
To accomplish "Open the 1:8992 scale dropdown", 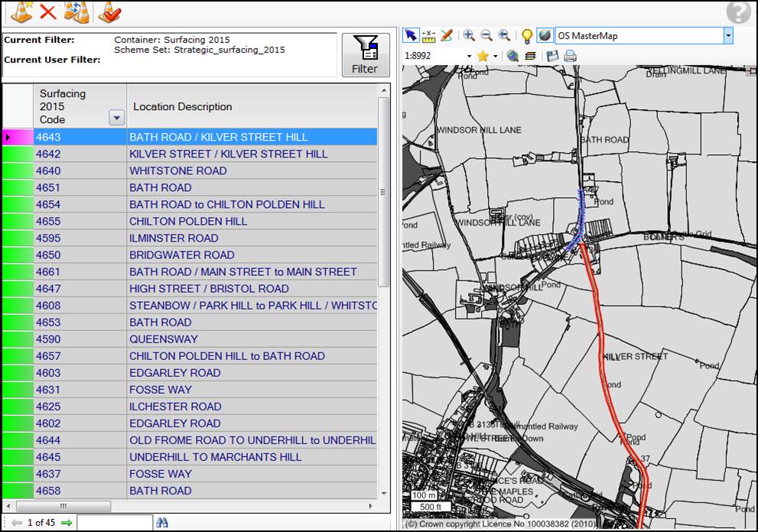I will (x=468, y=55).
